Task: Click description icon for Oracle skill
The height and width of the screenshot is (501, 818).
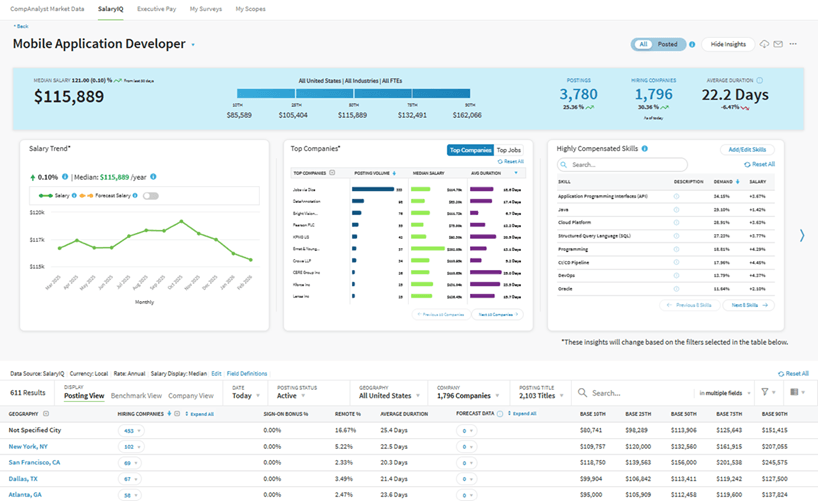Action: tap(676, 289)
